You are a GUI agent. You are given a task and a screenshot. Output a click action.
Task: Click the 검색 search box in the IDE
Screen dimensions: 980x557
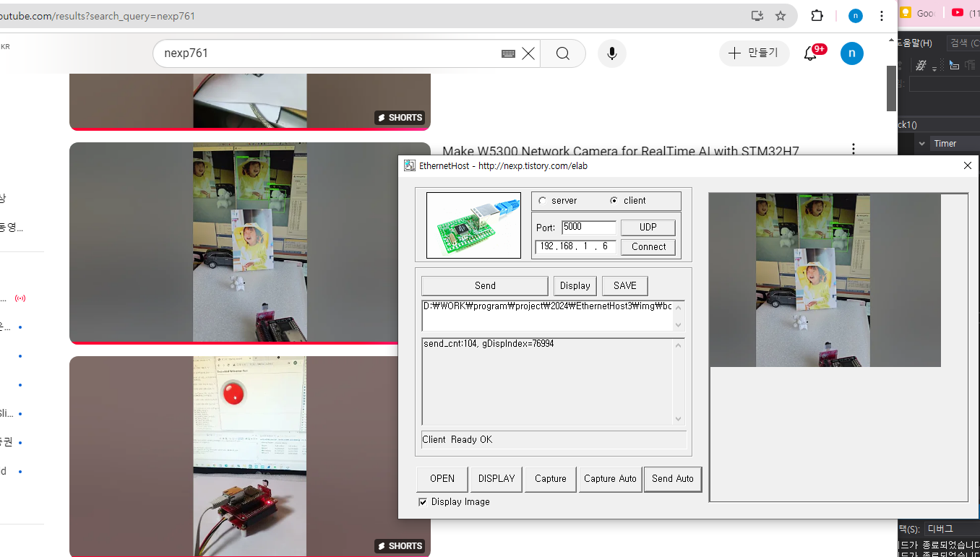(x=963, y=43)
